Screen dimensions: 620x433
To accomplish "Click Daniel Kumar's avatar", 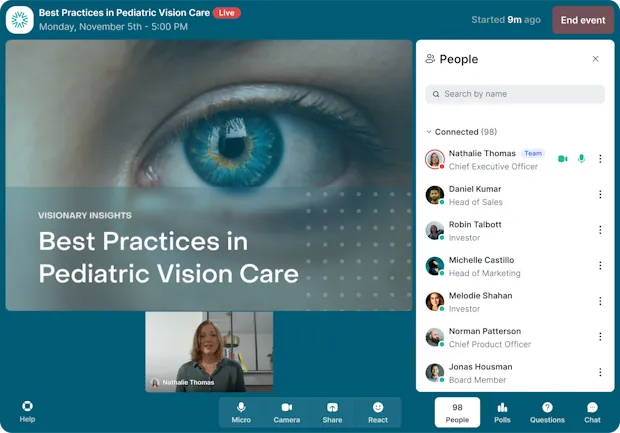I will pos(435,195).
